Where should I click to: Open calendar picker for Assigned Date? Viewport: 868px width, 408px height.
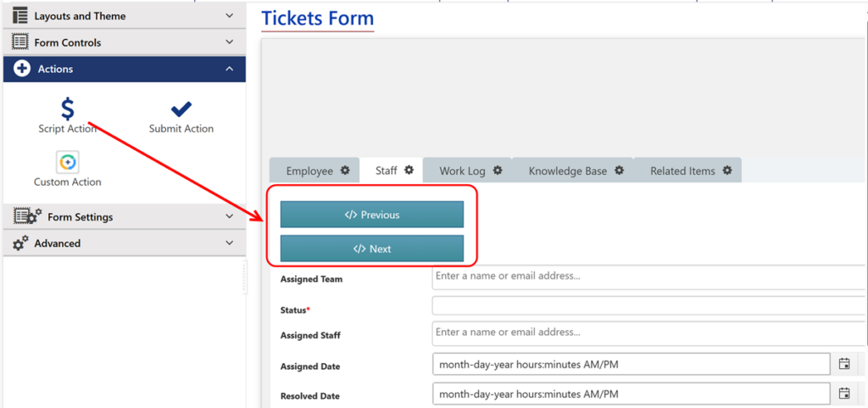(844, 364)
